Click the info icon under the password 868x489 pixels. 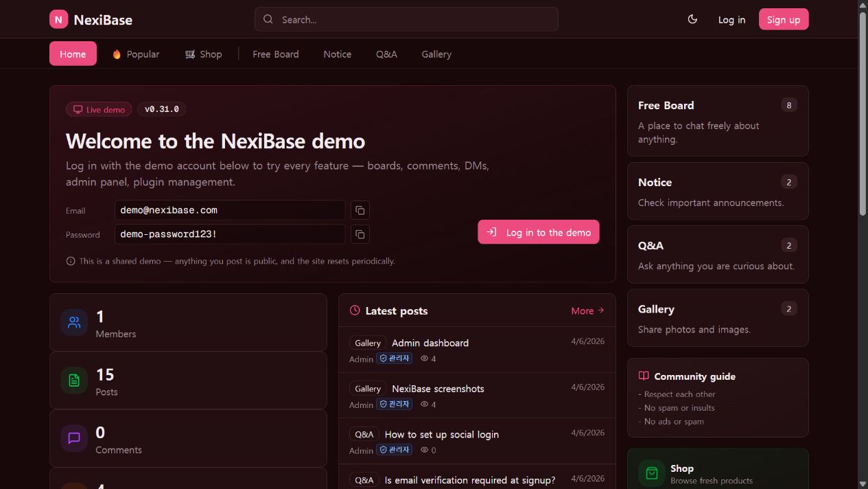71,261
